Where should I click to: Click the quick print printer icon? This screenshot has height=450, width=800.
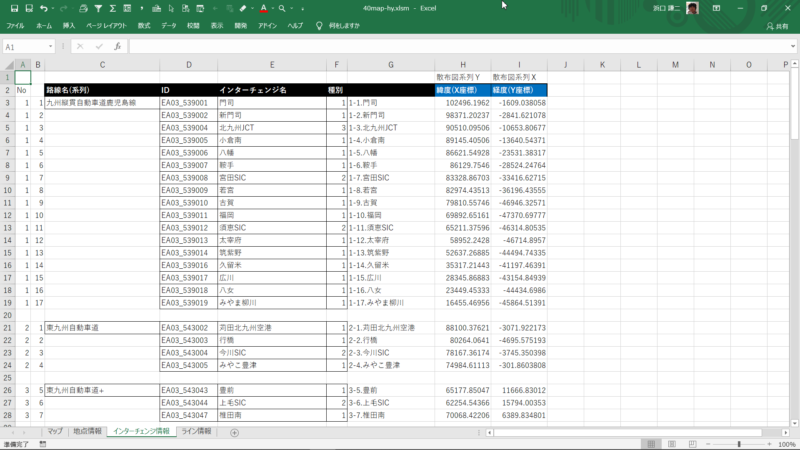pyautogui.click(x=83, y=8)
